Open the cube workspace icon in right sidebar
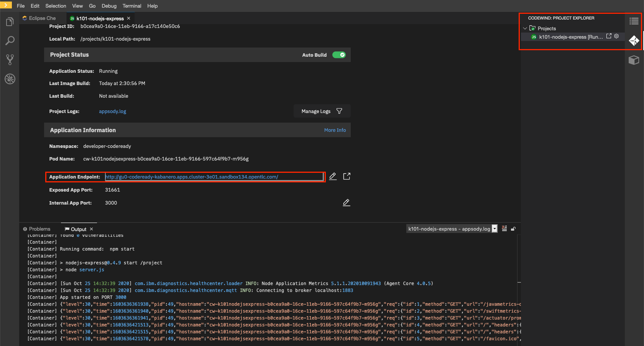 point(634,60)
